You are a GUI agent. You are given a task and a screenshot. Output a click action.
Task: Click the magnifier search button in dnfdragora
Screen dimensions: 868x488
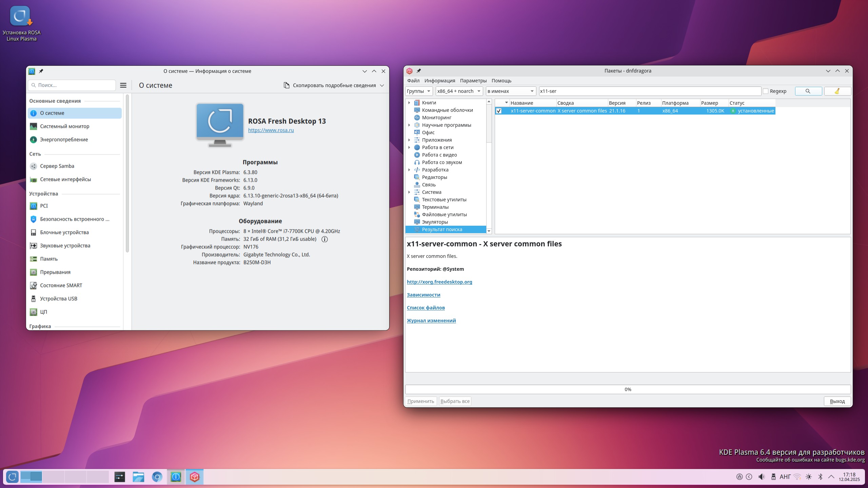coord(808,91)
